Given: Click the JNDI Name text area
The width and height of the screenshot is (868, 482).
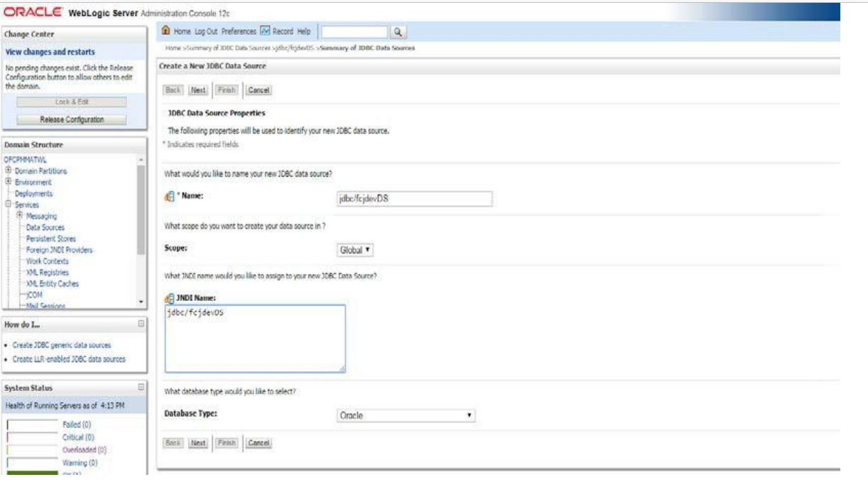Looking at the screenshot, I should tap(255, 339).
